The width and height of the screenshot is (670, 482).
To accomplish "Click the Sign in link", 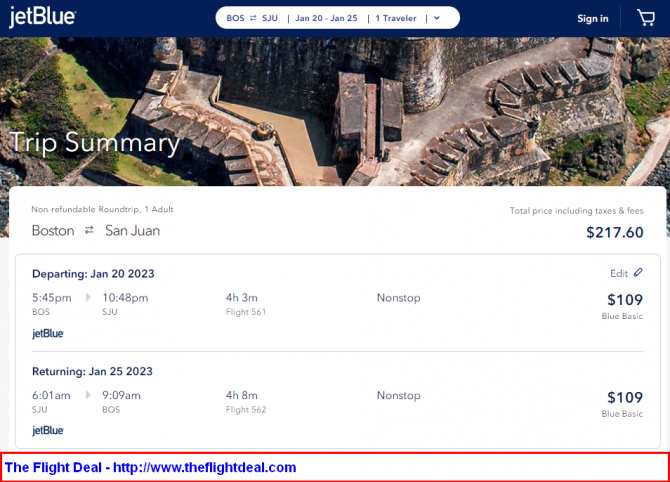I will tap(592, 18).
